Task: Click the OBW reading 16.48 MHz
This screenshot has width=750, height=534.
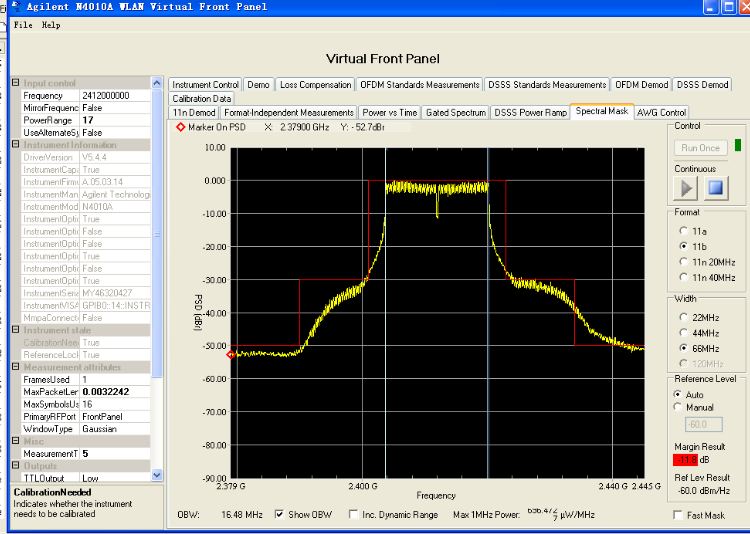Action: point(242,515)
